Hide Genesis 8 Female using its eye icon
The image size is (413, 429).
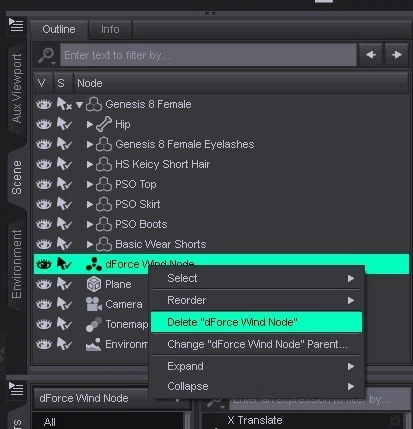tap(44, 104)
